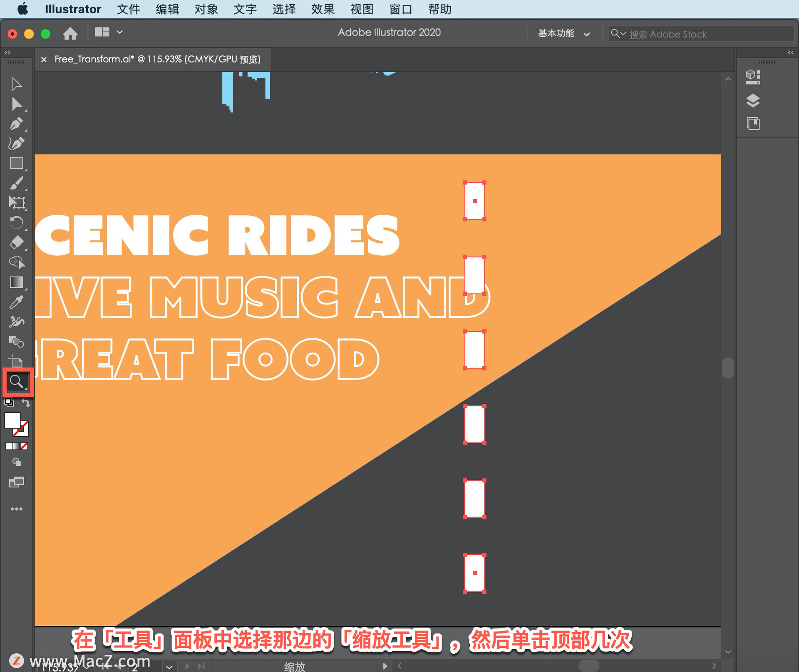Screen dimensions: 799x672
Task: Open the 文件 menu
Action: point(128,9)
